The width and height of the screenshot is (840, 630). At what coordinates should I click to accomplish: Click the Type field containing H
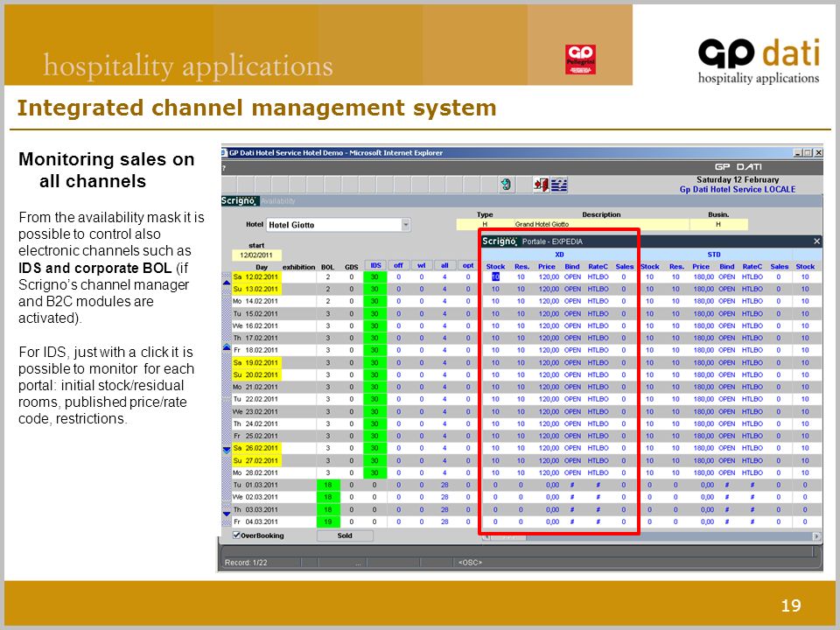[x=485, y=224]
